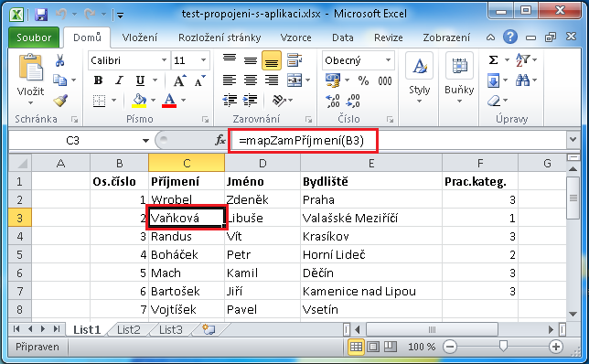Toggle wrap text icon
This screenshot has width=589, height=364.
[x=294, y=60]
